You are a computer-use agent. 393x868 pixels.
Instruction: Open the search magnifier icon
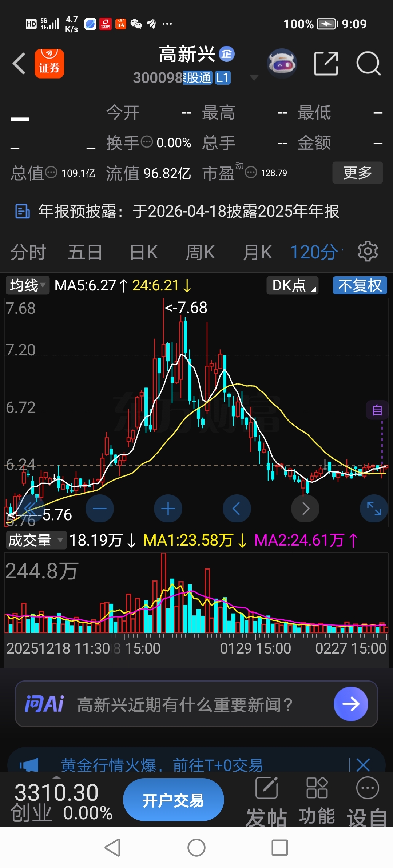(368, 64)
